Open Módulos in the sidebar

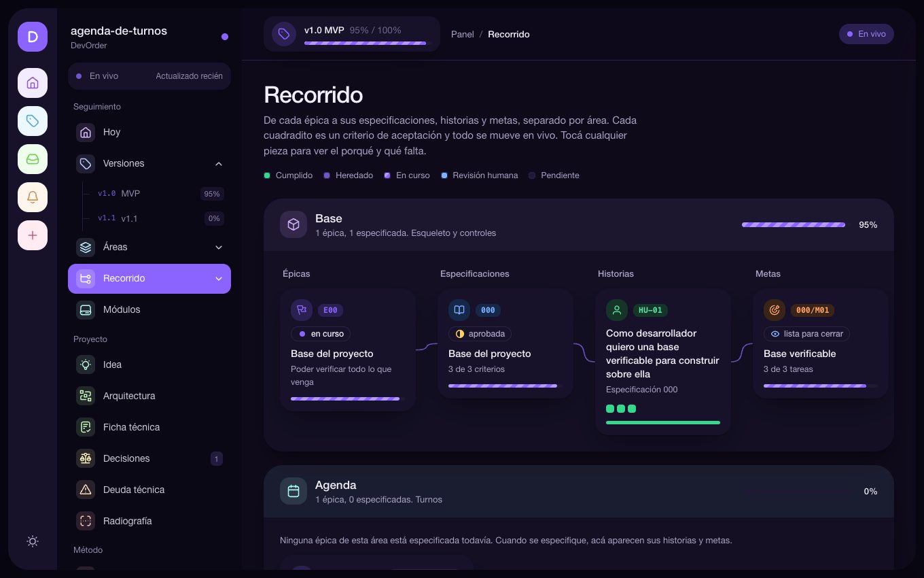pyautogui.click(x=149, y=310)
